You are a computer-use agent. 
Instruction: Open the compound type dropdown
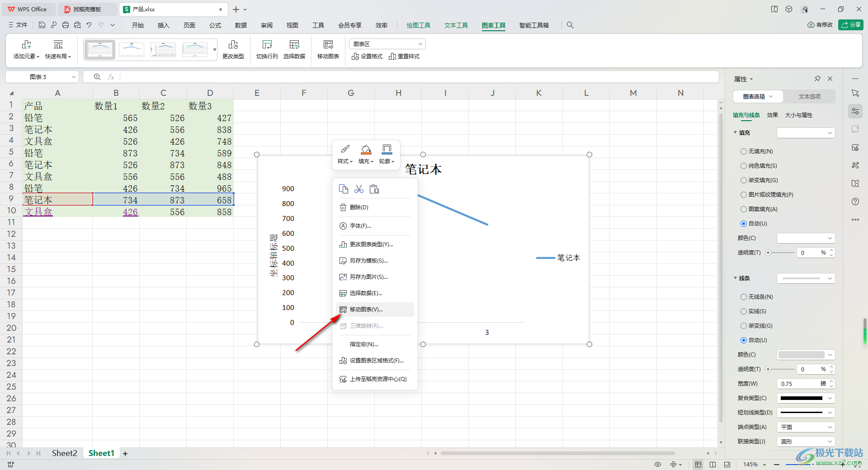pos(806,398)
